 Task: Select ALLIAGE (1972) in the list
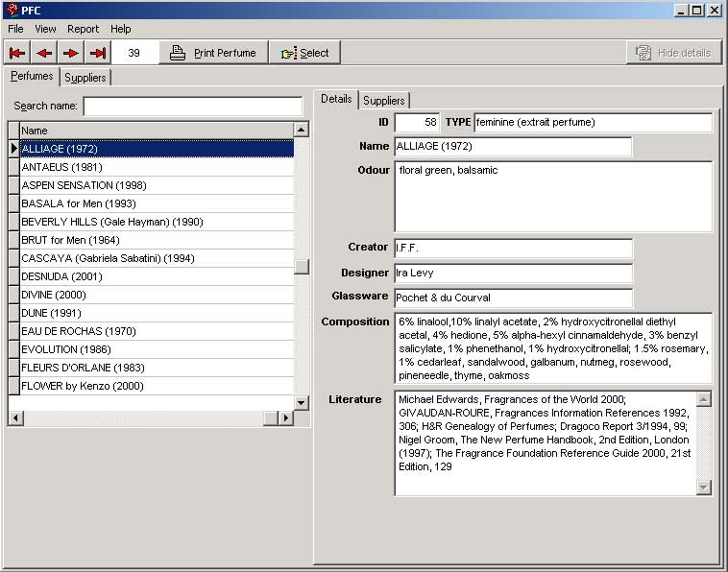point(157,149)
